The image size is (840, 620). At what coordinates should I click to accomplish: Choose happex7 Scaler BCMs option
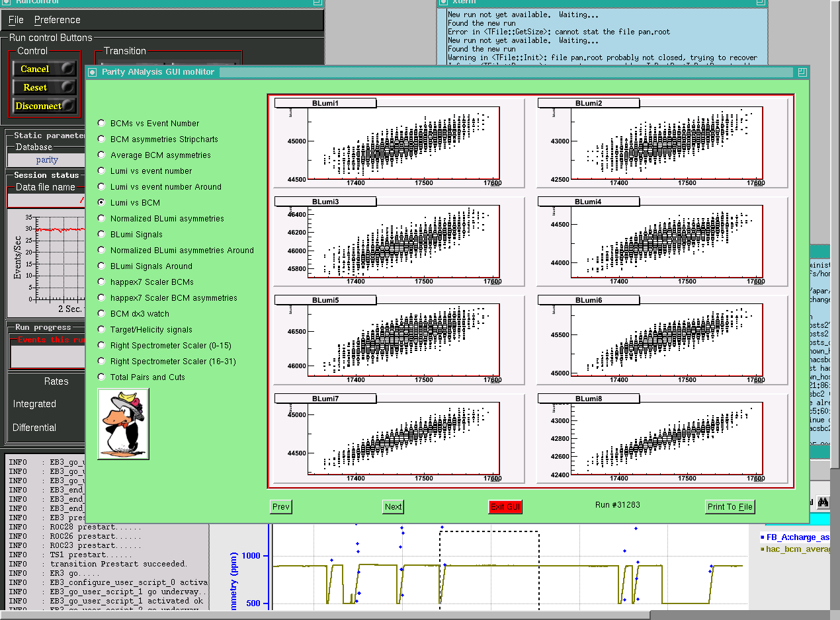point(101,282)
